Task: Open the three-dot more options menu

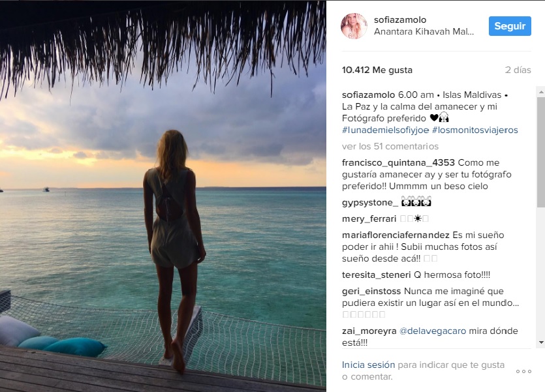Action: pyautogui.click(x=523, y=372)
